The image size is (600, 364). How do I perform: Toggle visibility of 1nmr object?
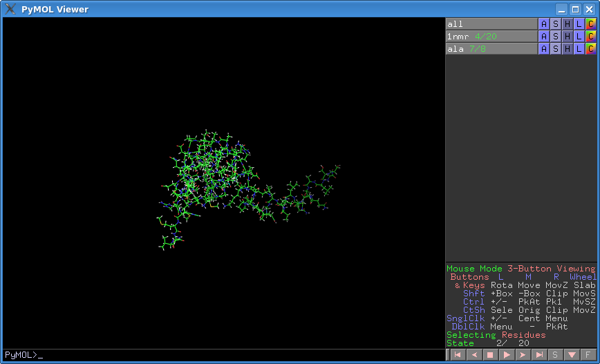[x=491, y=37]
